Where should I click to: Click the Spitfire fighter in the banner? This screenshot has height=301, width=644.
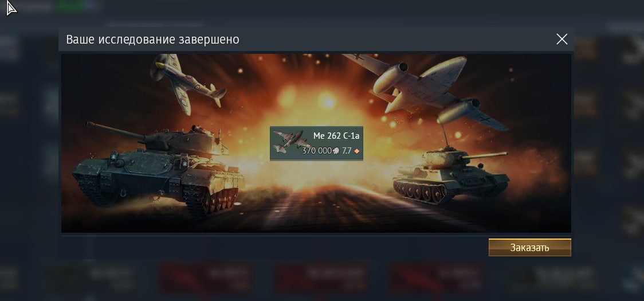click(x=187, y=82)
